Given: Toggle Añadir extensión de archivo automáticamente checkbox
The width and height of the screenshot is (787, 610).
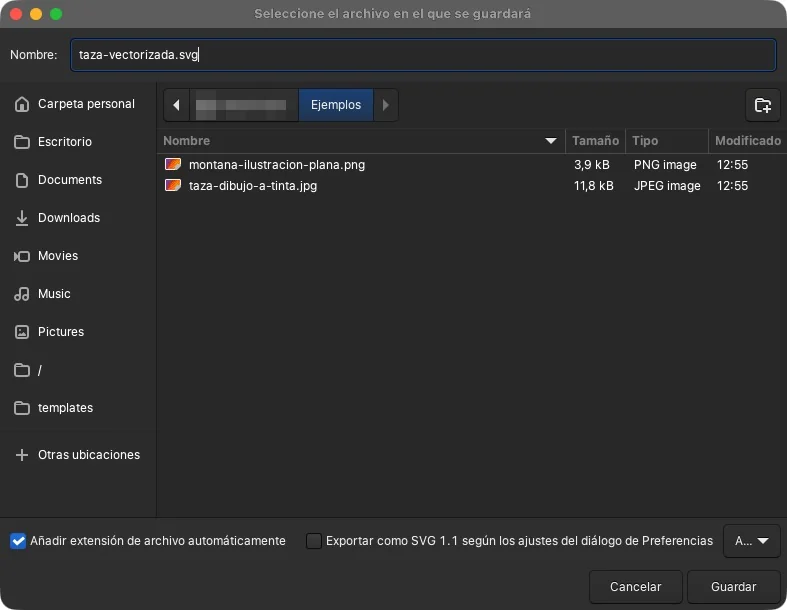Looking at the screenshot, I should click(18, 541).
